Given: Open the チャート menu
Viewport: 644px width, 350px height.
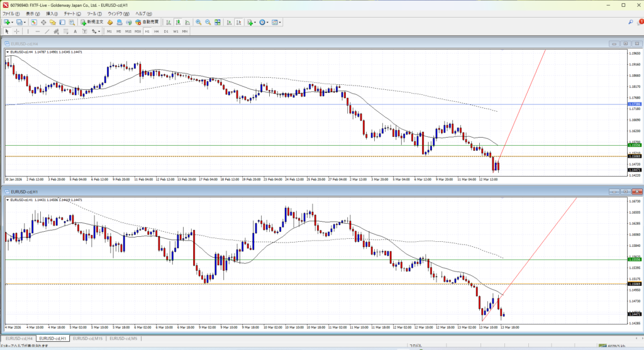Looking at the screenshot, I should 72,13.
